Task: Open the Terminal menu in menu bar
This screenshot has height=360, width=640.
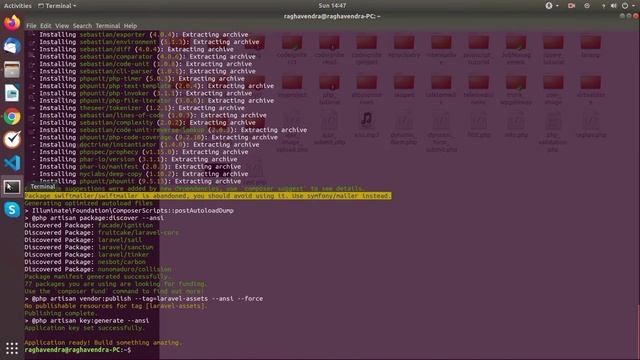Action: (108, 26)
